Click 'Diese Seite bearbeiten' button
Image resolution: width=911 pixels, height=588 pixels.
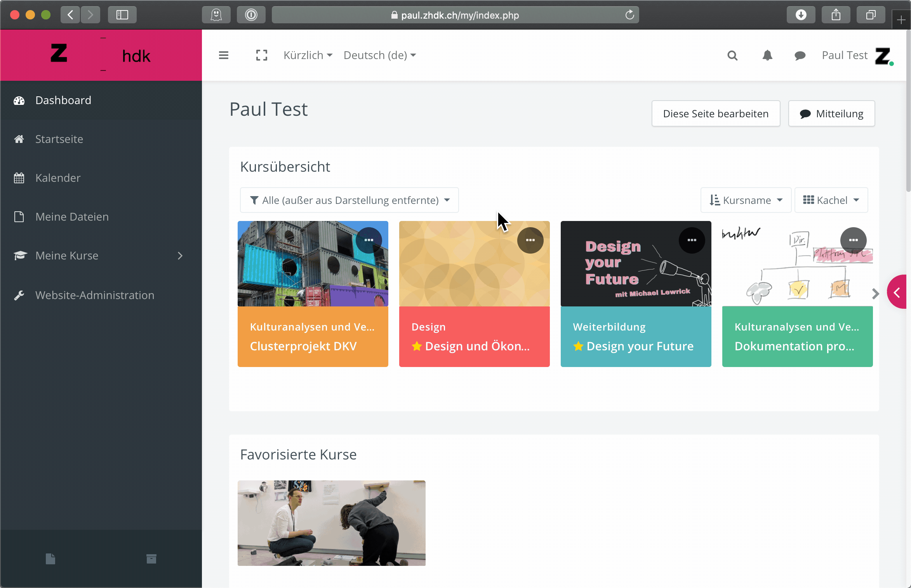(716, 114)
